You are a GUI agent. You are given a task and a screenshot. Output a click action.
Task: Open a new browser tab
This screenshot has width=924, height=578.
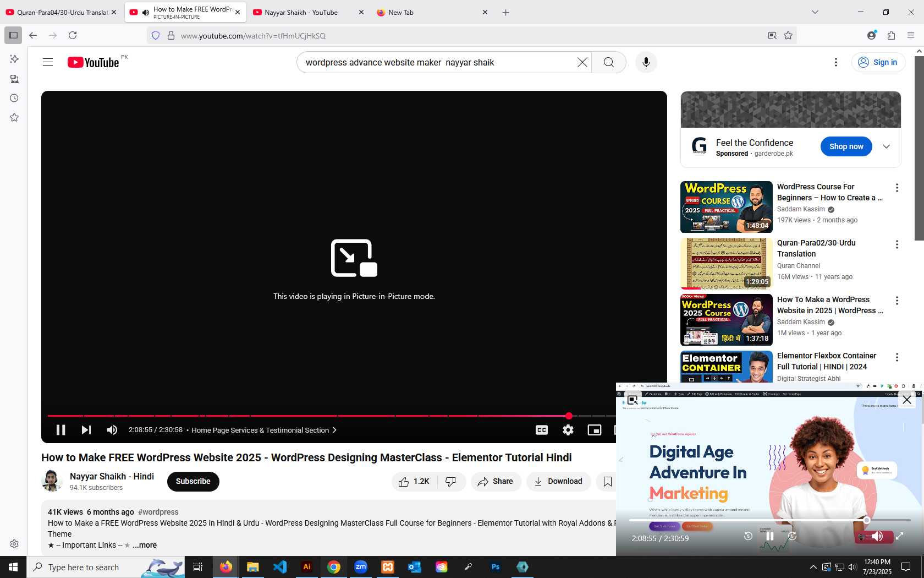click(x=506, y=12)
